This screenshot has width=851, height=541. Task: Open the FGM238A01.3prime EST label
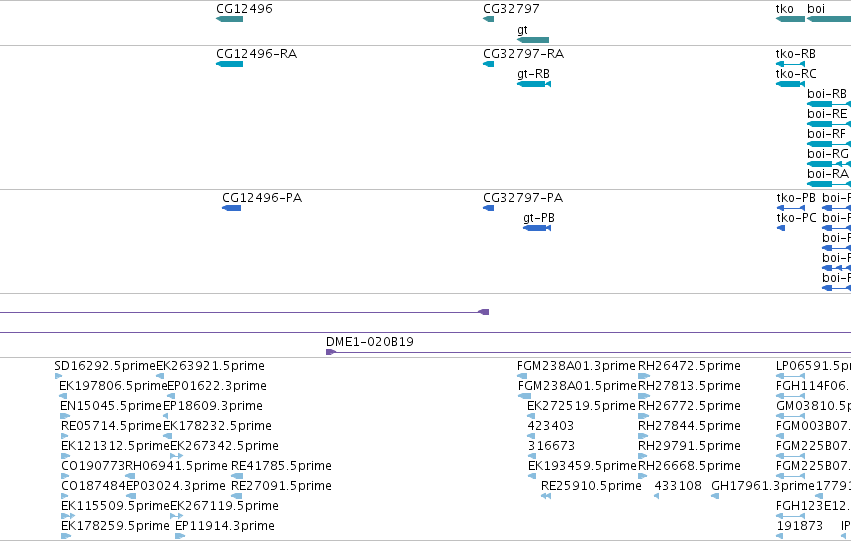click(576, 366)
